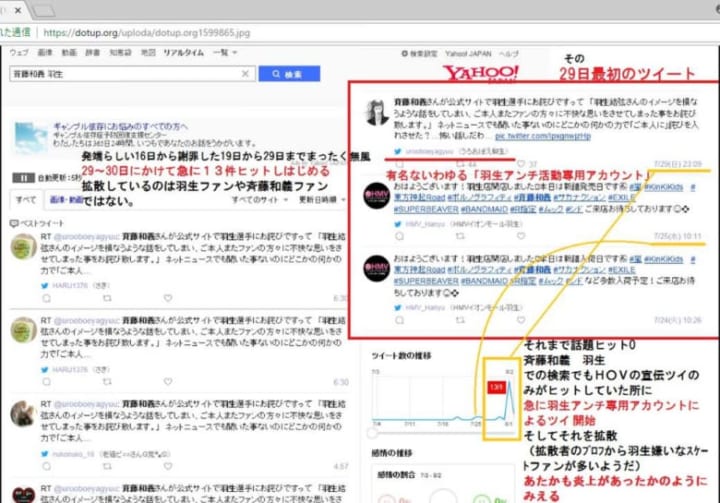Click the blue search (検索) button
The image size is (720, 503).
pos(289,75)
